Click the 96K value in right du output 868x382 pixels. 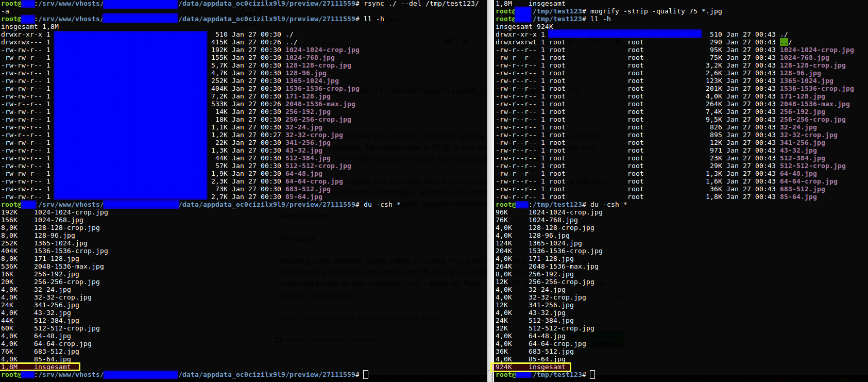point(502,212)
